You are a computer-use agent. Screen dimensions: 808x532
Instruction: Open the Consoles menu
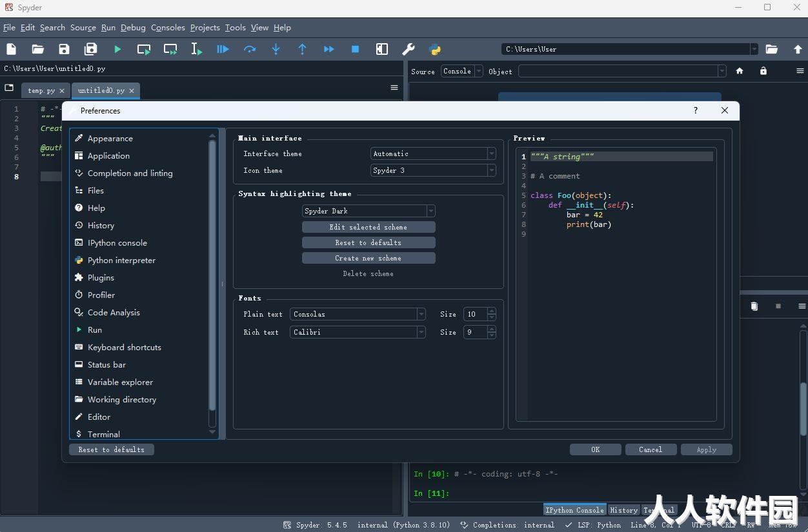click(168, 28)
